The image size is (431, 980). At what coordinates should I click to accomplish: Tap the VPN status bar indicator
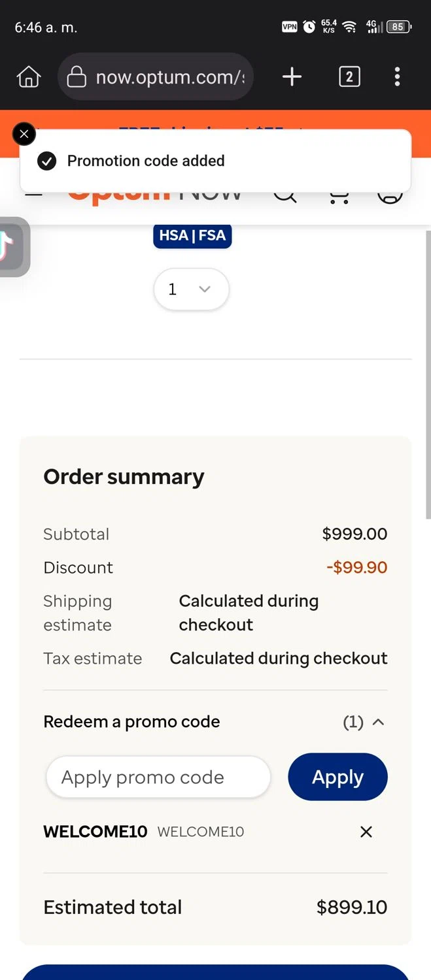click(289, 27)
